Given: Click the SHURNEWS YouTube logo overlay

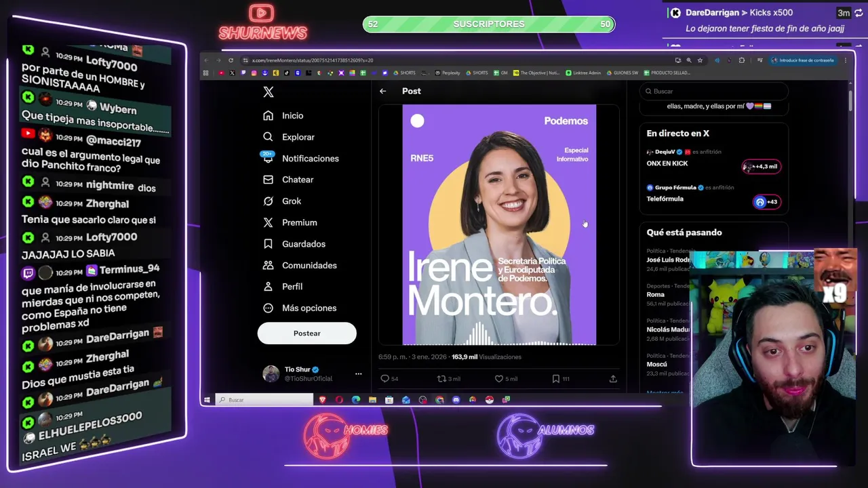Looking at the screenshot, I should click(262, 22).
